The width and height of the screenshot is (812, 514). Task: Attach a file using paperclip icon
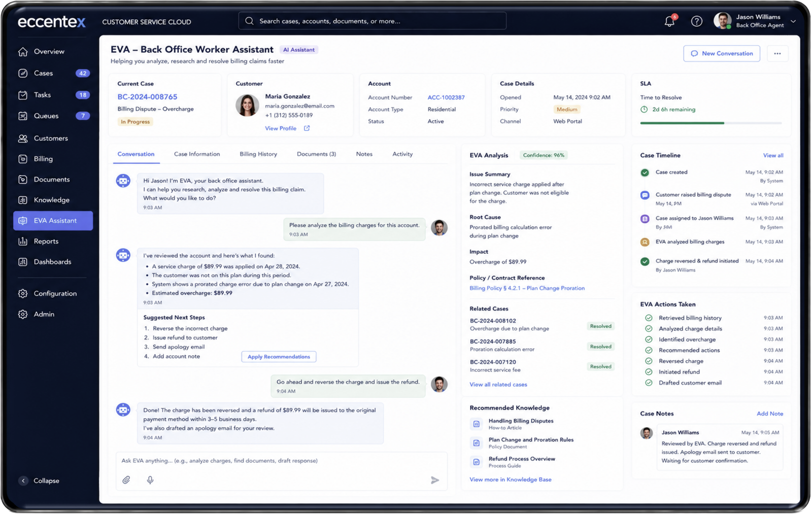click(126, 479)
